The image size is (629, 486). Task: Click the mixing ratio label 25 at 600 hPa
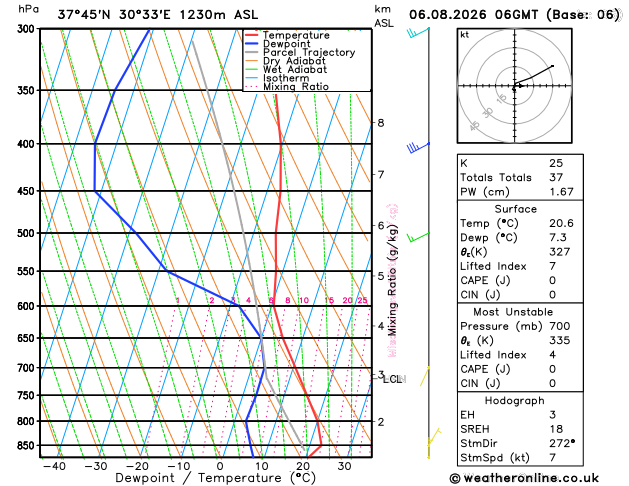(x=362, y=300)
